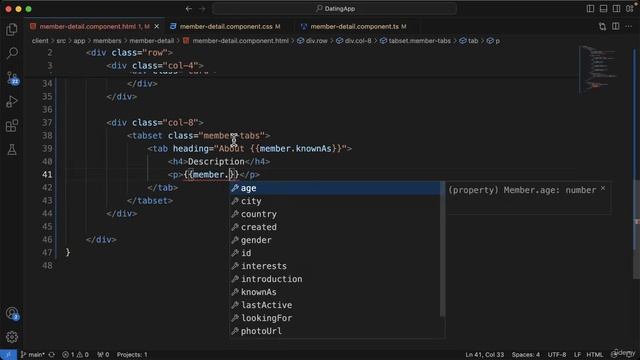Click 'Projects: 1' status bar entry
The height and width of the screenshot is (360, 640).
132,355
